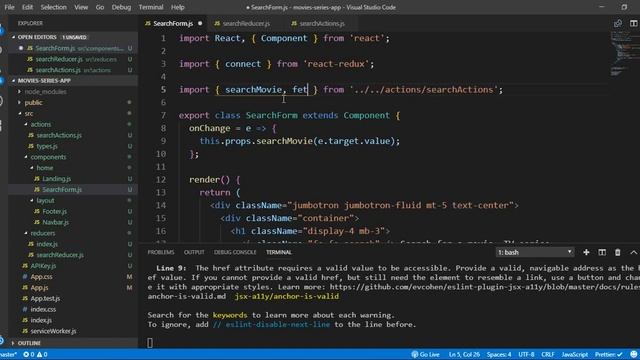Image resolution: width=640 pixels, height=360 pixels.
Task: Switch to the Problems panel tab
Action: click(160, 252)
